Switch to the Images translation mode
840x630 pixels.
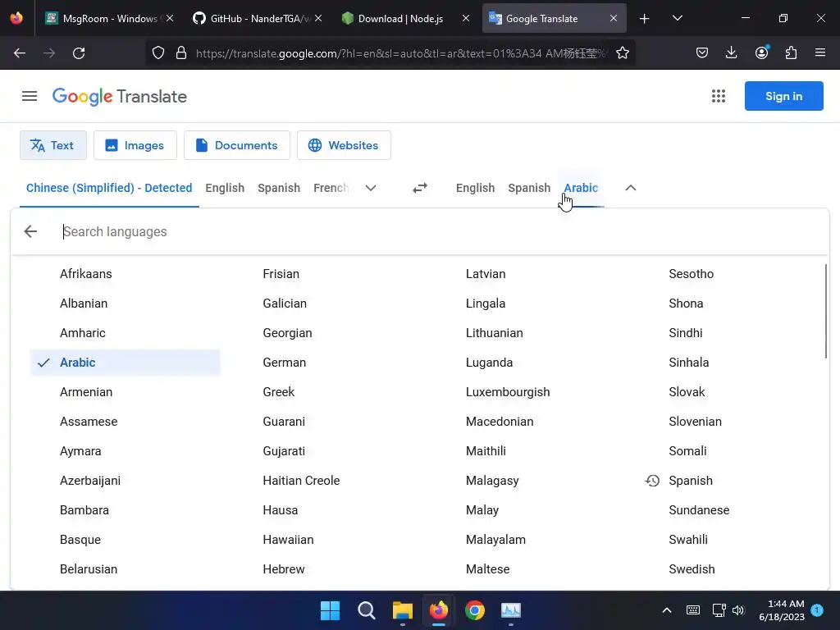pos(135,145)
